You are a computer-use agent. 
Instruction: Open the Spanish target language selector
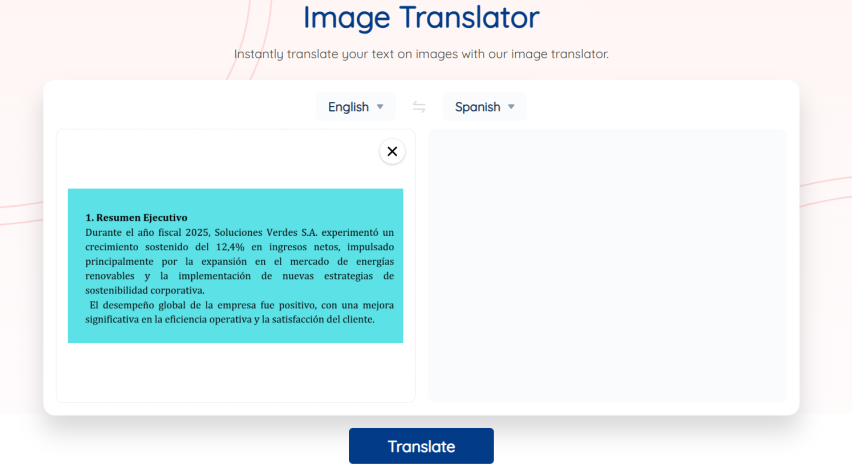click(x=477, y=107)
